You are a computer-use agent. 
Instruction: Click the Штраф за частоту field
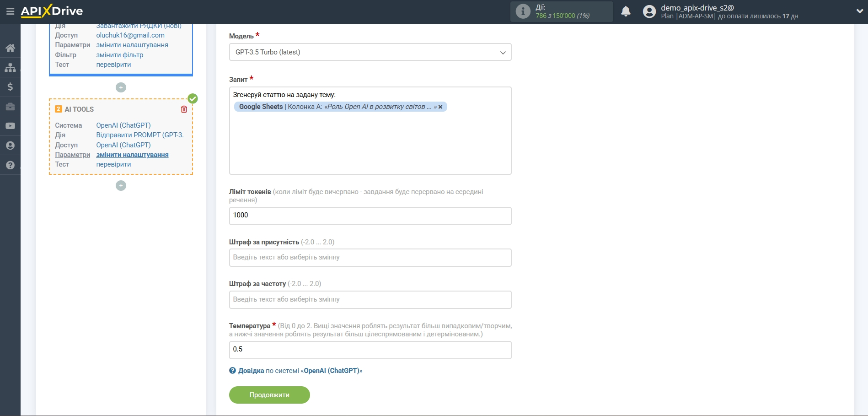click(370, 300)
